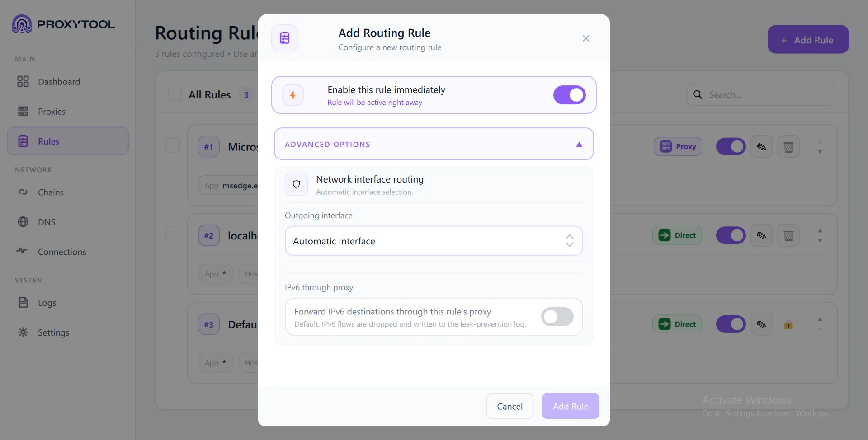Select Rules in the sidebar
Image resolution: width=868 pixels, height=440 pixels.
tap(68, 141)
